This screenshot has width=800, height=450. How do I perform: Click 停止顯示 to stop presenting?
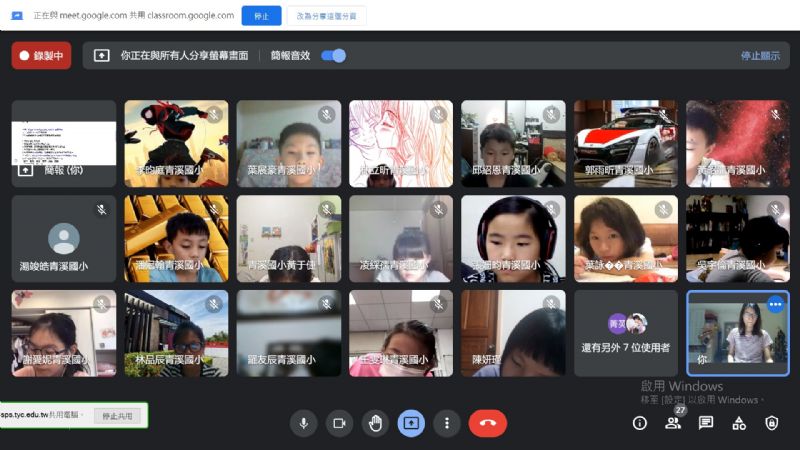759,56
